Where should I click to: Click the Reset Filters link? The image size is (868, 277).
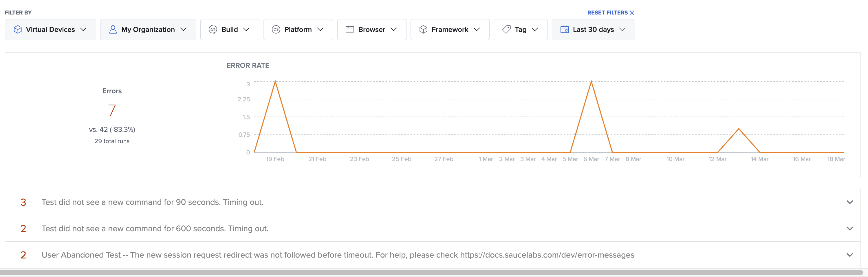607,12
